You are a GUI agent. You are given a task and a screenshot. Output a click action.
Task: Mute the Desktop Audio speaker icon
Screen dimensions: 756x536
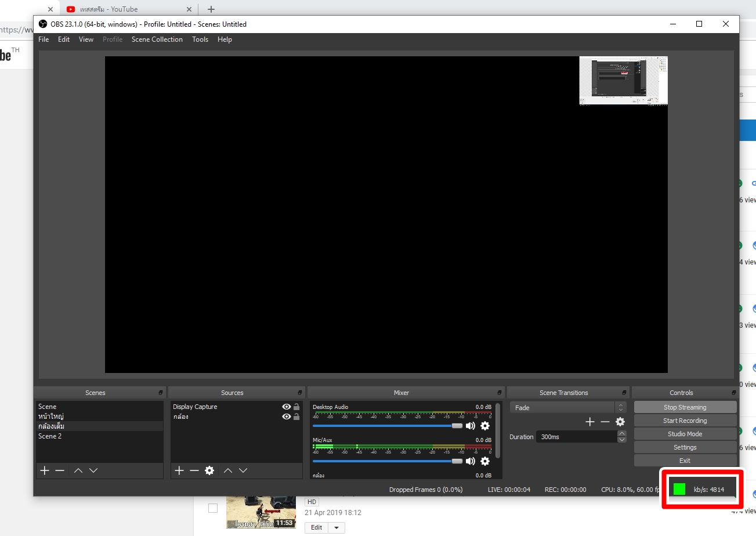click(x=470, y=426)
